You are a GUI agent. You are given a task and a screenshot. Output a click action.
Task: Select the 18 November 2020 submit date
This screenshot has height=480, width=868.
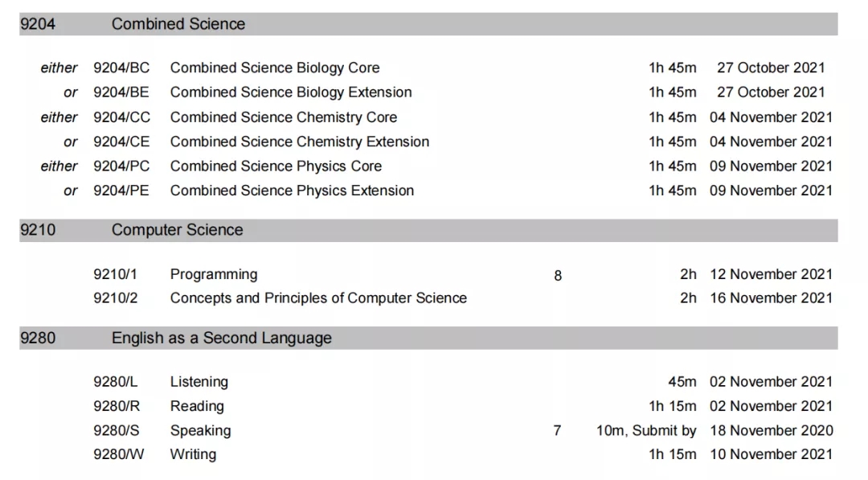pyautogui.click(x=771, y=431)
